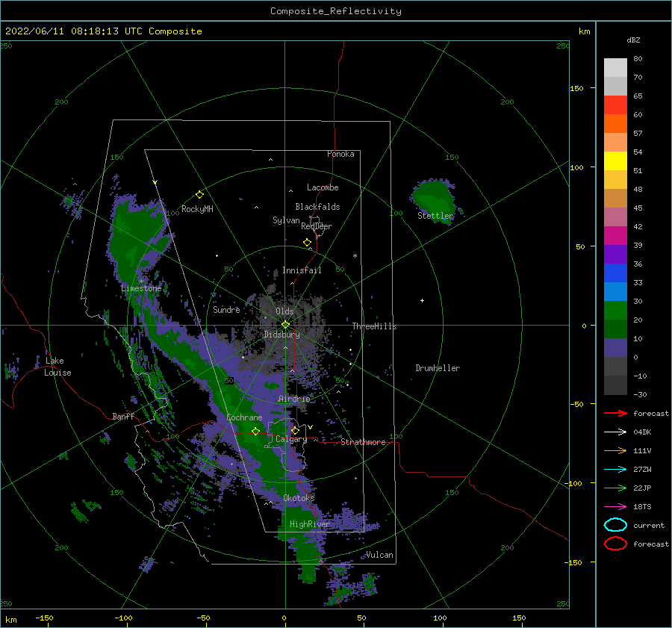
Task: Click the Drumheller city label
Action: pyautogui.click(x=438, y=368)
